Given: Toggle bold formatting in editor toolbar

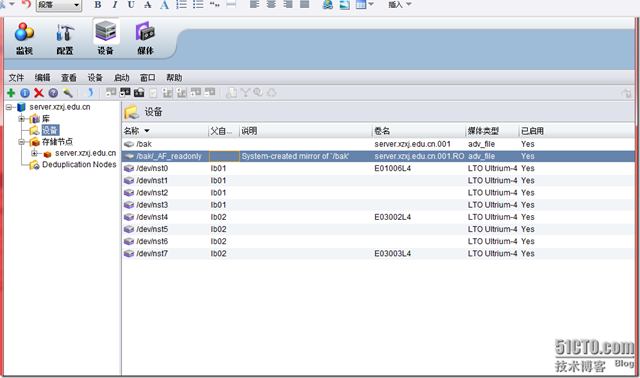Looking at the screenshot, I should pyautogui.click(x=98, y=4).
